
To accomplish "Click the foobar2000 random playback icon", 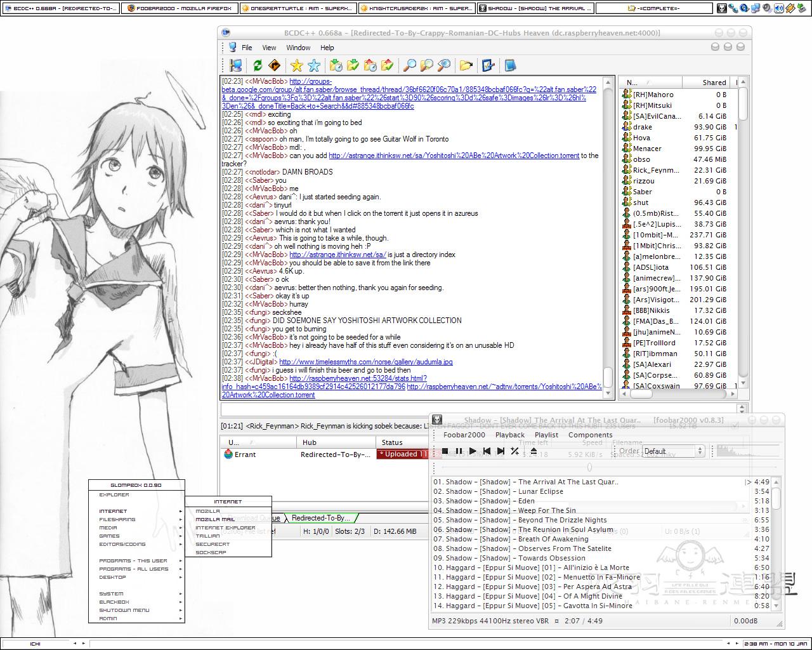I will pyautogui.click(x=514, y=451).
